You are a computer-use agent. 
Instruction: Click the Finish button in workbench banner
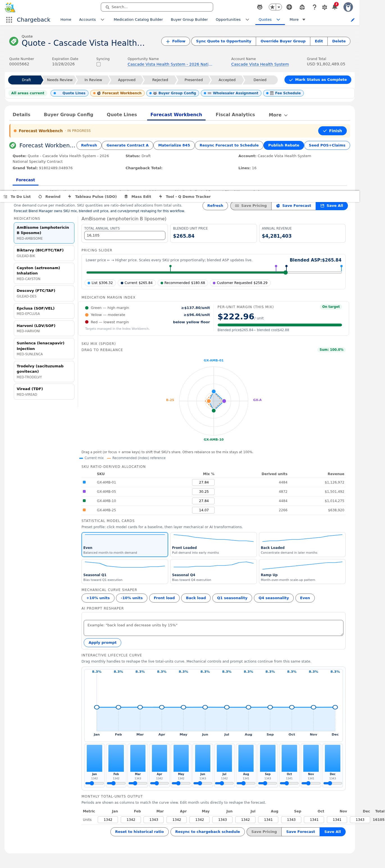click(x=332, y=131)
